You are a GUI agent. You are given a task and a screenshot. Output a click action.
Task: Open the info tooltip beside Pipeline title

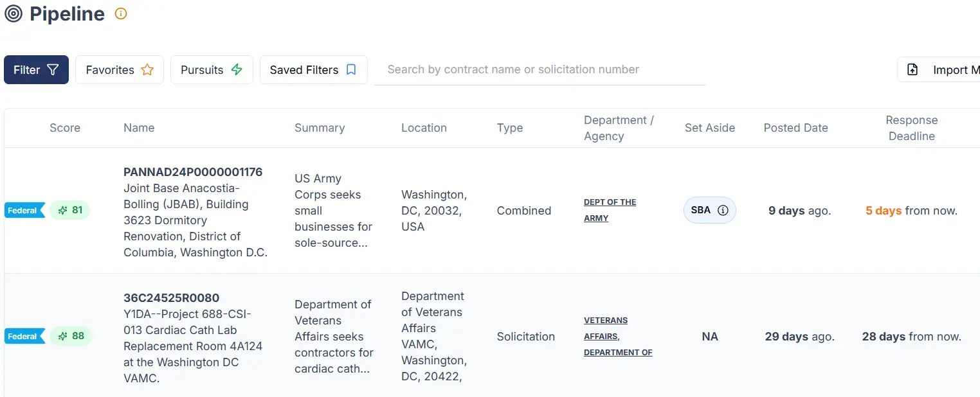click(x=120, y=13)
